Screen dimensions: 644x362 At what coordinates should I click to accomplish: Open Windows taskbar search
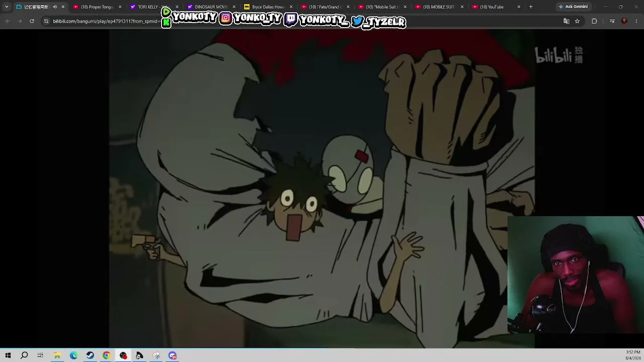24,355
